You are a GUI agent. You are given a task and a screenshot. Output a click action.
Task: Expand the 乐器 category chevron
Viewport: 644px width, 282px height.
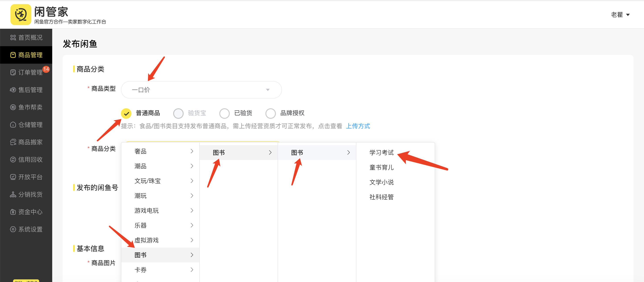click(x=192, y=225)
